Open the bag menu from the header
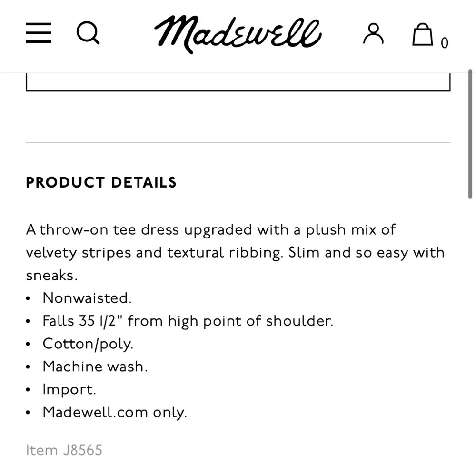This screenshot has width=476, height=476. pos(422,33)
